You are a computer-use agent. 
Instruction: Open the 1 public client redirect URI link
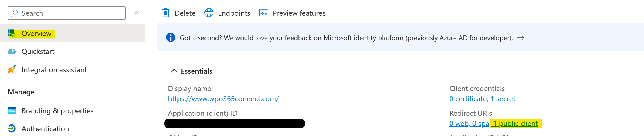pos(514,123)
